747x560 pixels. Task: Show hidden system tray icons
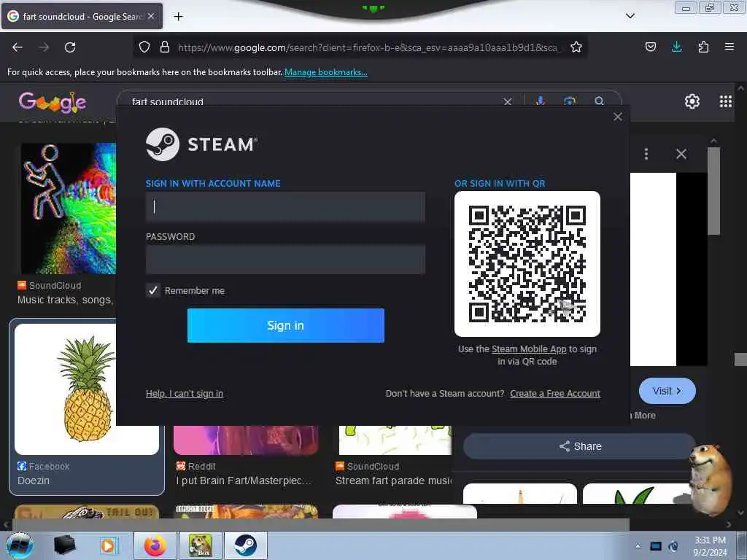tap(638, 546)
